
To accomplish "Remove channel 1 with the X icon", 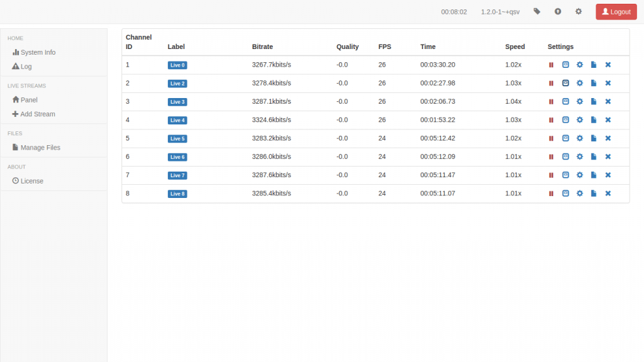I will click(x=608, y=65).
